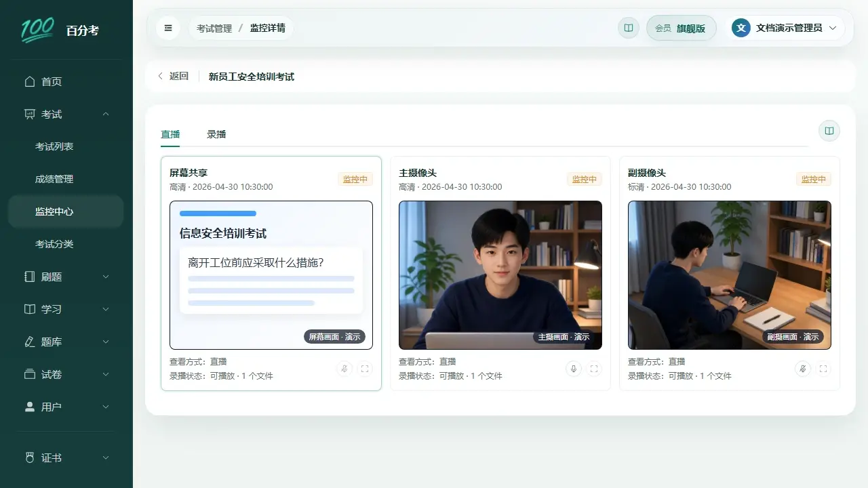Open the 屏幕共享 screen preview thumbnail

[271, 275]
